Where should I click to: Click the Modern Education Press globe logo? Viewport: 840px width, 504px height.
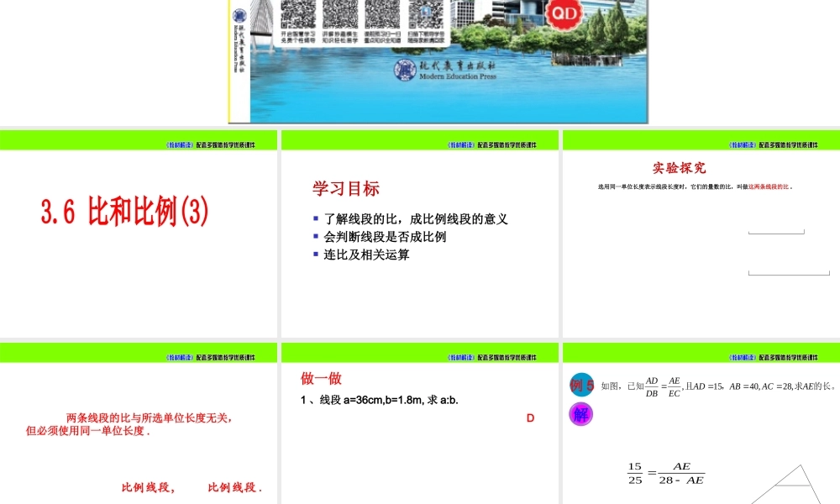[403, 69]
